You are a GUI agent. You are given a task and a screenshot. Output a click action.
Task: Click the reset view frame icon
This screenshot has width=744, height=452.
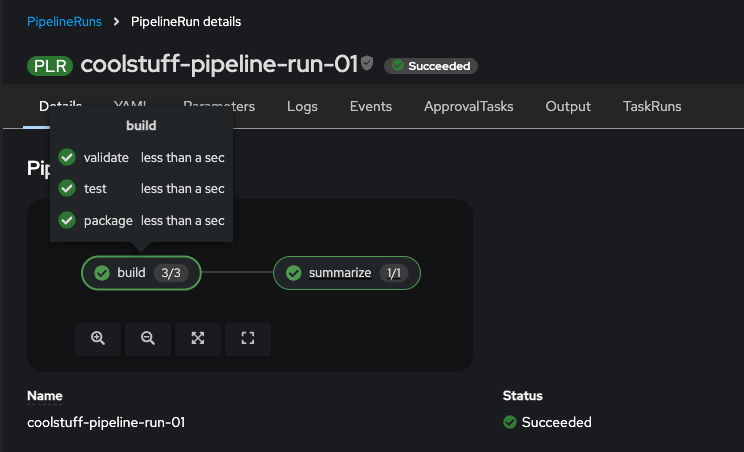248,339
